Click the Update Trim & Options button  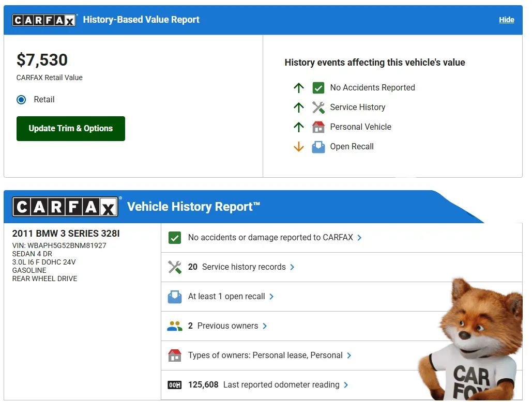[70, 128]
